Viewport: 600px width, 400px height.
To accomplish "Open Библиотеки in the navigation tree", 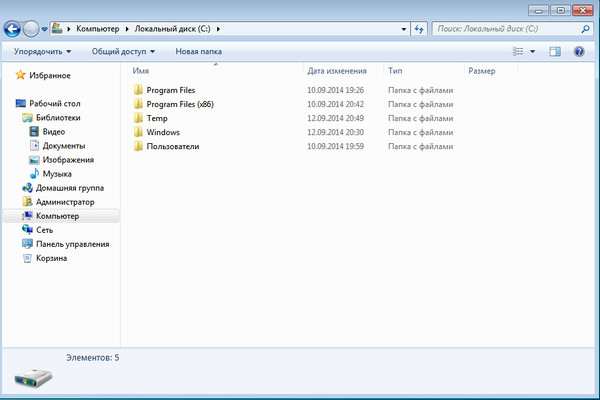I will point(58,118).
